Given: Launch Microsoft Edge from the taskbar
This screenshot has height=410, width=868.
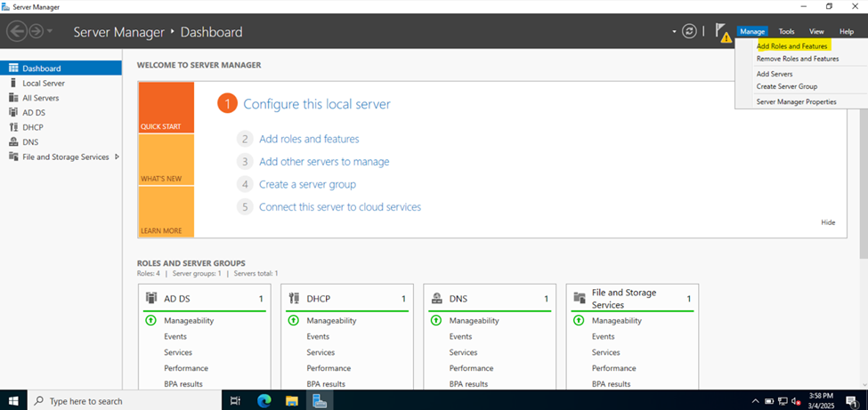Looking at the screenshot, I should [x=264, y=400].
